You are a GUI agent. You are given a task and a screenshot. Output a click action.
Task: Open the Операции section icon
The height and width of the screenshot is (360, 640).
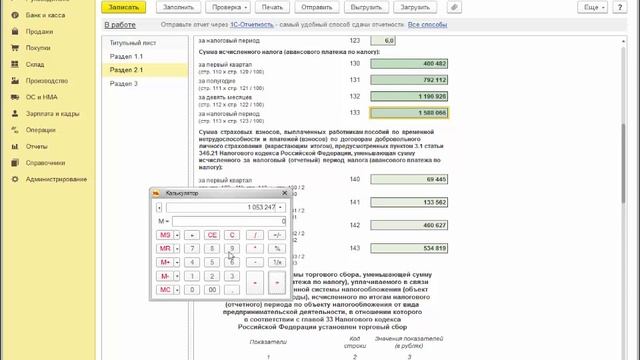click(x=15, y=130)
